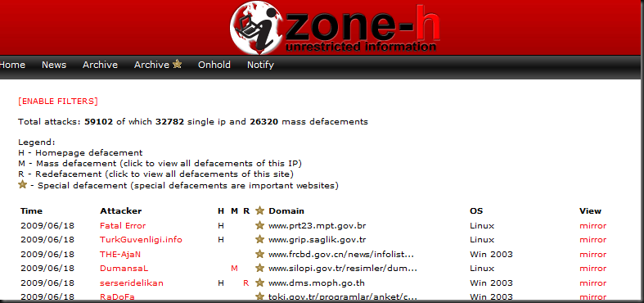View mirror for www.prt23.mpt.gov.br
644x303 pixels.
(592, 226)
